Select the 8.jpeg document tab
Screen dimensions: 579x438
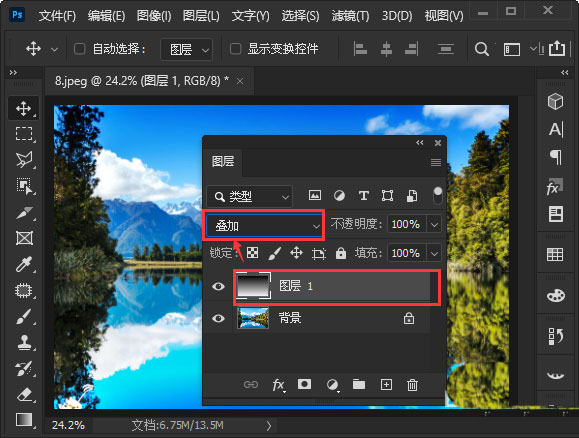click(x=142, y=81)
